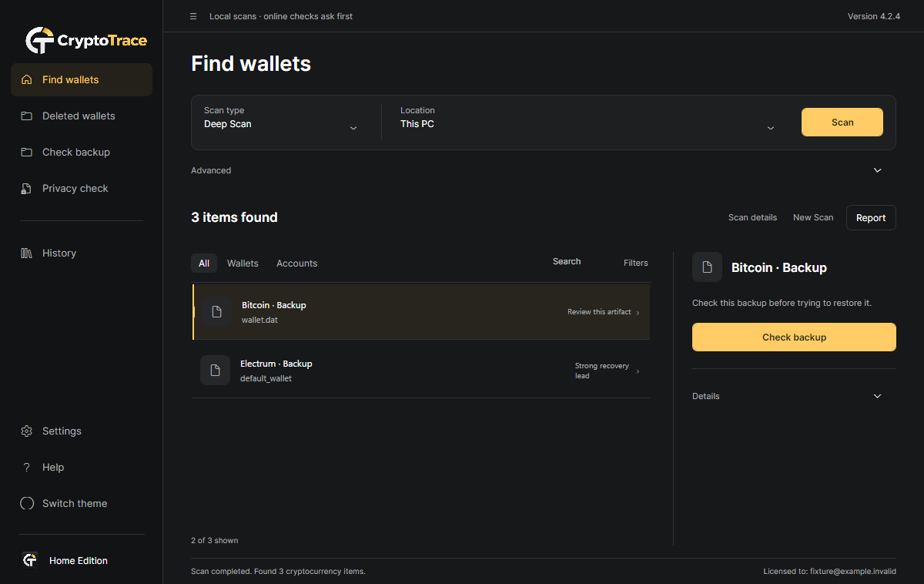Click the file icon of the Bitcoin Backup row
The height and width of the screenshot is (584, 924).
(x=216, y=312)
